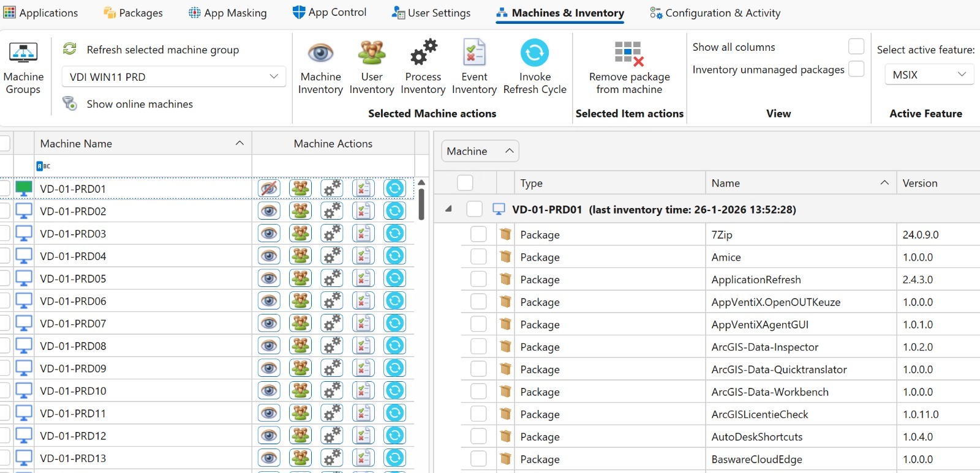The image size is (980, 473).
Task: Switch to the App Masking tab
Action: point(227,13)
